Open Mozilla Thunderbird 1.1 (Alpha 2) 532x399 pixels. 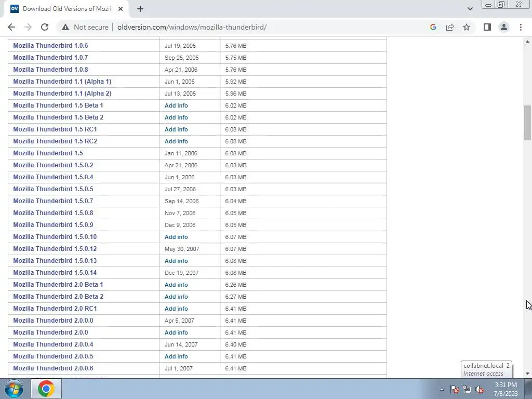tap(62, 94)
